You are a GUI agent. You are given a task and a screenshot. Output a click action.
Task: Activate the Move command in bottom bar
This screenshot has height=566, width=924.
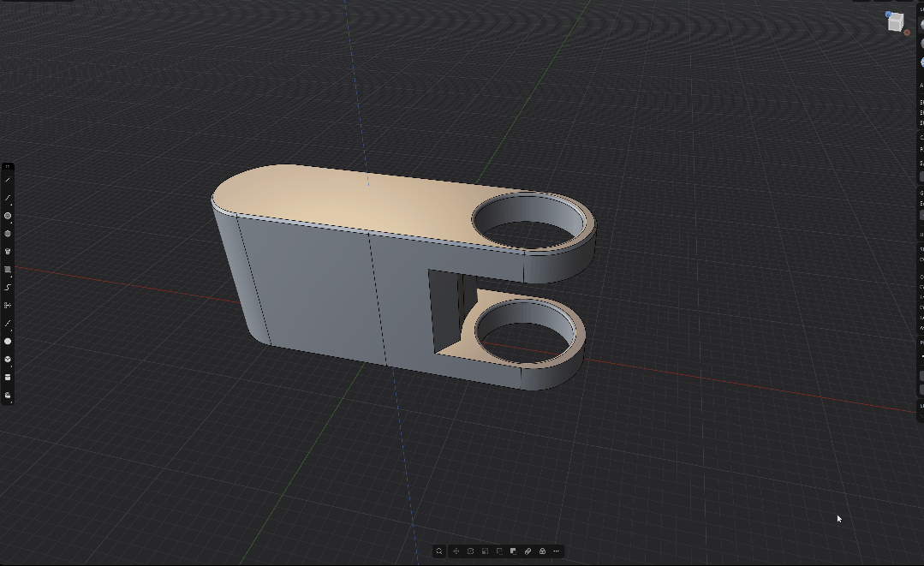[x=456, y=551]
